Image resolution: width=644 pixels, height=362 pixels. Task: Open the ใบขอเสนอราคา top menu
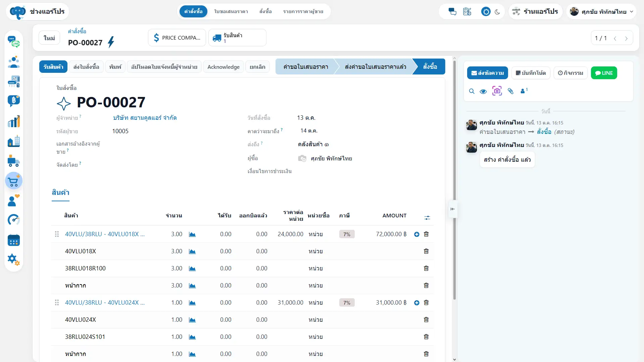(231, 11)
